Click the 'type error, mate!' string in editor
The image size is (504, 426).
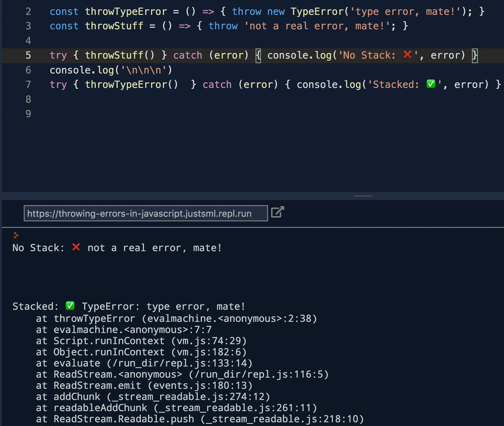point(405,12)
